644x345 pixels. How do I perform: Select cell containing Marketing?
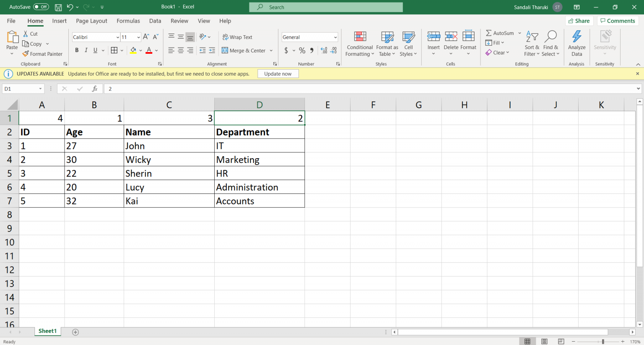pyautogui.click(x=259, y=159)
